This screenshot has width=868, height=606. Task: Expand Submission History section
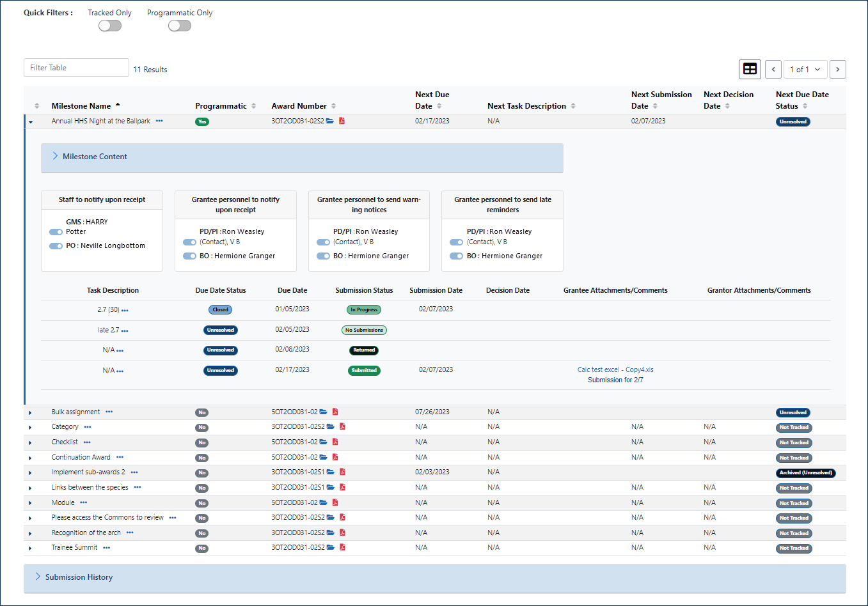(x=435, y=577)
